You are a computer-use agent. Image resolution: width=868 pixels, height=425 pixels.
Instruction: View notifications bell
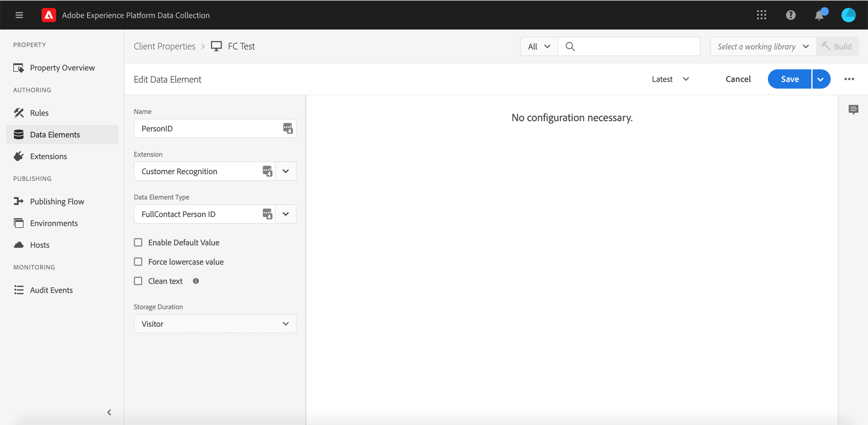click(819, 15)
